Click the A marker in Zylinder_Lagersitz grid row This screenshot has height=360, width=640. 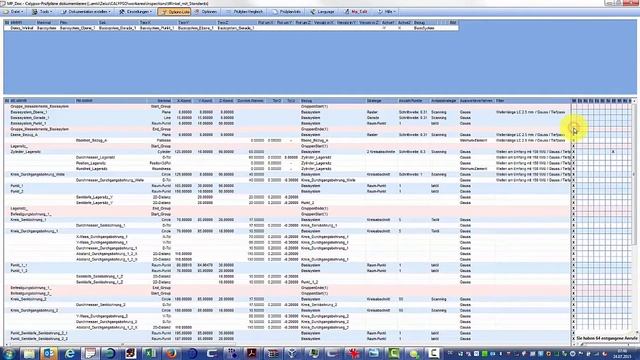click(613, 152)
